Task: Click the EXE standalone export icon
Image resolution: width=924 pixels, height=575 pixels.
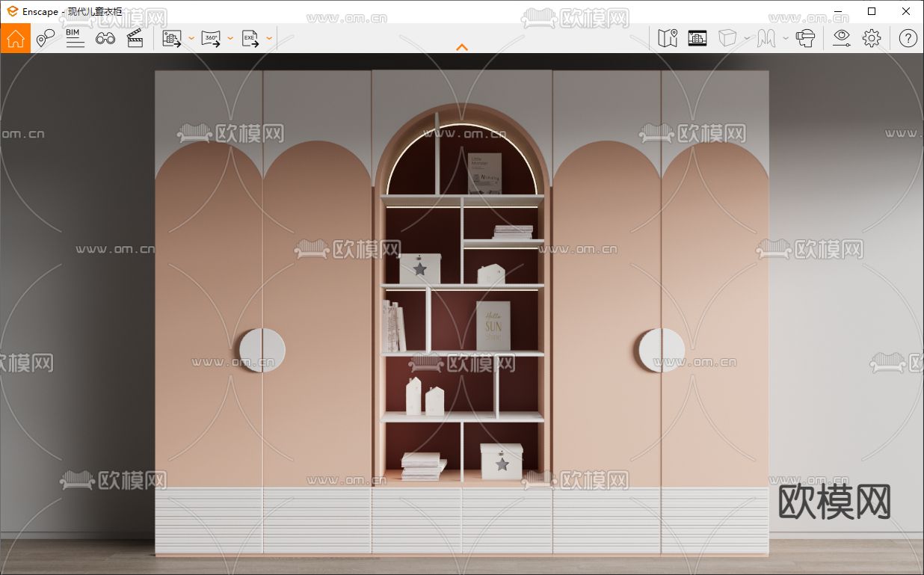Action: coord(250,38)
